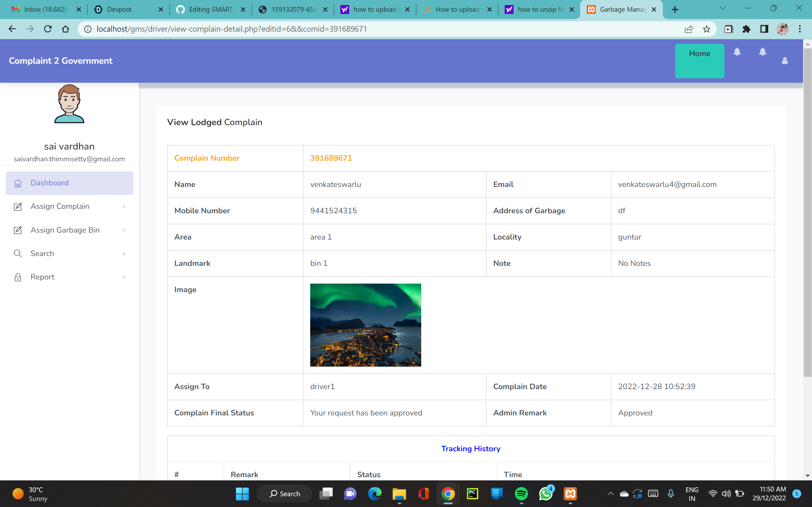Reload the page with refresh icon
The width and height of the screenshot is (812, 507).
click(48, 29)
